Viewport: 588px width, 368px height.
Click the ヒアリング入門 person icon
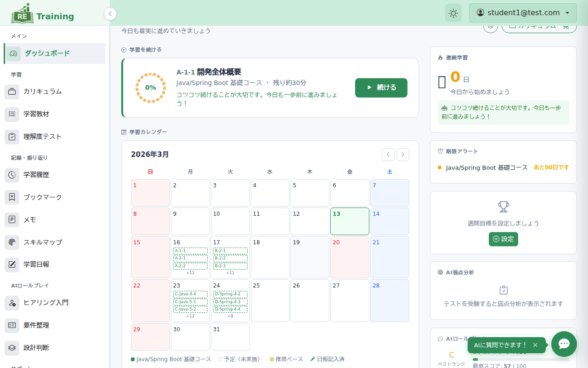(12, 303)
